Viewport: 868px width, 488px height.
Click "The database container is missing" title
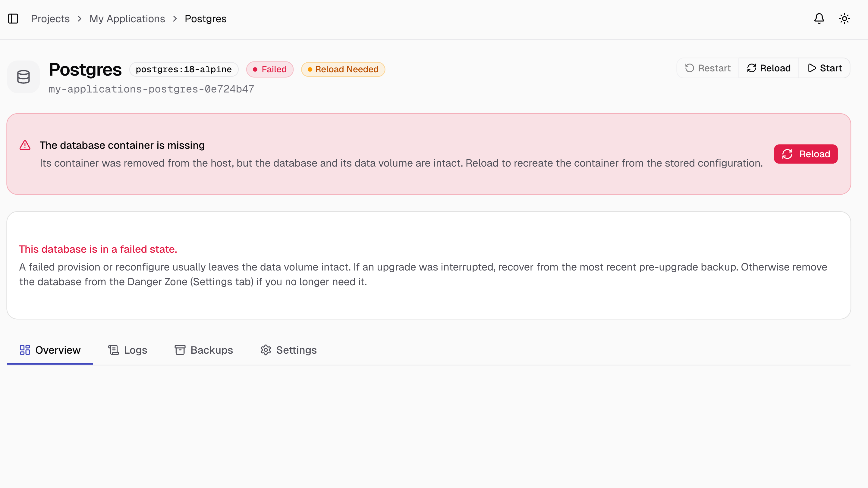pyautogui.click(x=122, y=145)
